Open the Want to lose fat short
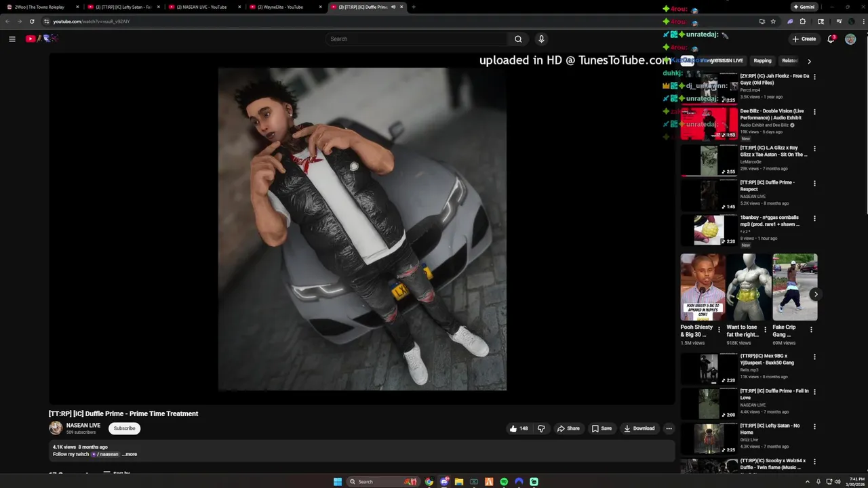The image size is (868, 488). pyautogui.click(x=749, y=287)
